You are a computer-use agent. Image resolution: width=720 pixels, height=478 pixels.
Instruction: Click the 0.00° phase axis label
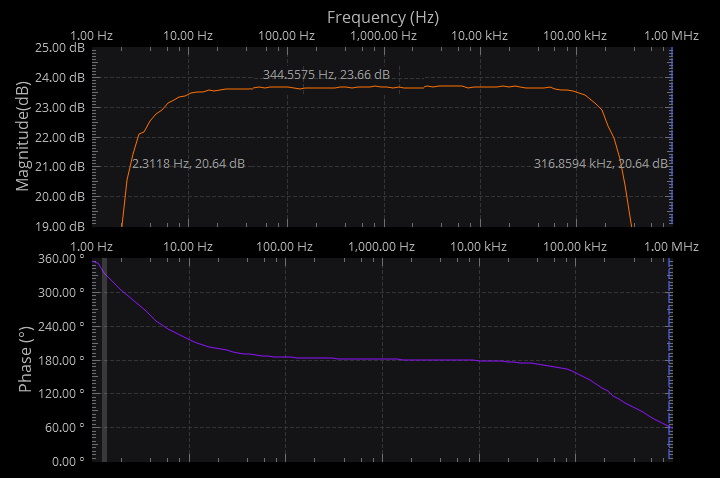(68, 461)
